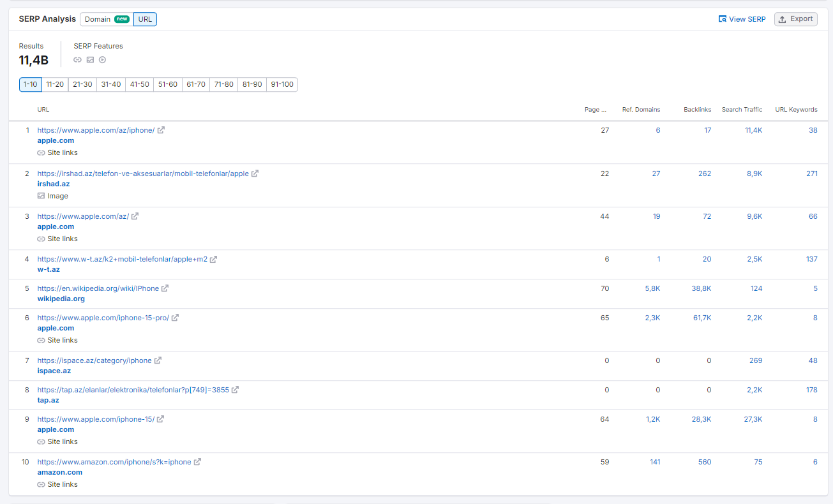Switch SERP Analysis to Domain view

click(x=107, y=19)
